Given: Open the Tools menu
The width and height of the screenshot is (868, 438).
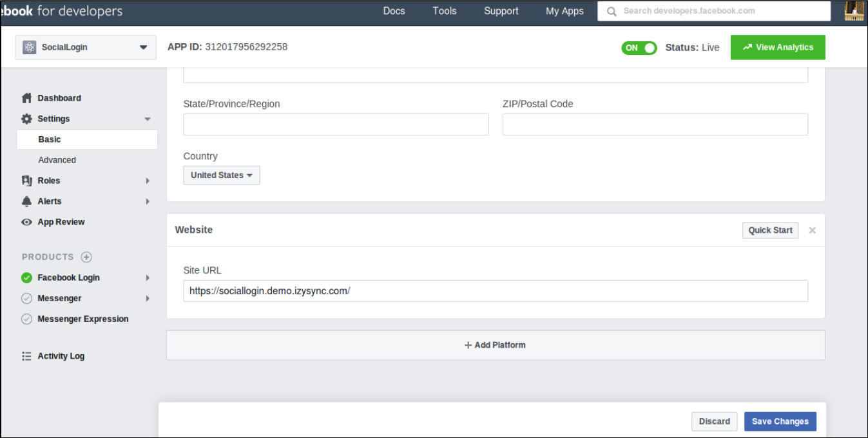Looking at the screenshot, I should [445, 11].
